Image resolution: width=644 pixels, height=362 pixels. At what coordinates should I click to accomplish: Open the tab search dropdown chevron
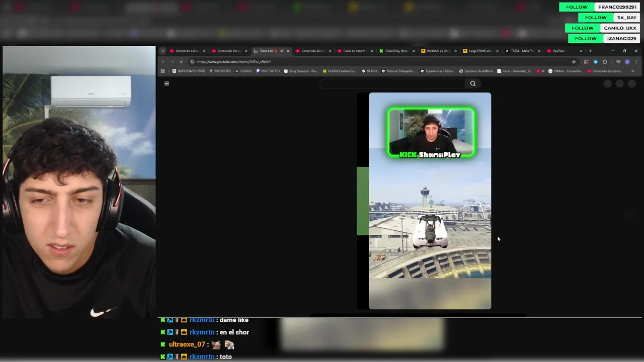[163, 51]
